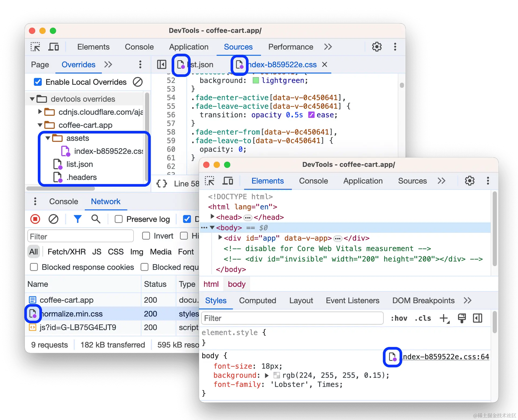The image size is (518, 420).
Task: Check Blocked response cookies
Action: pyautogui.click(x=34, y=267)
